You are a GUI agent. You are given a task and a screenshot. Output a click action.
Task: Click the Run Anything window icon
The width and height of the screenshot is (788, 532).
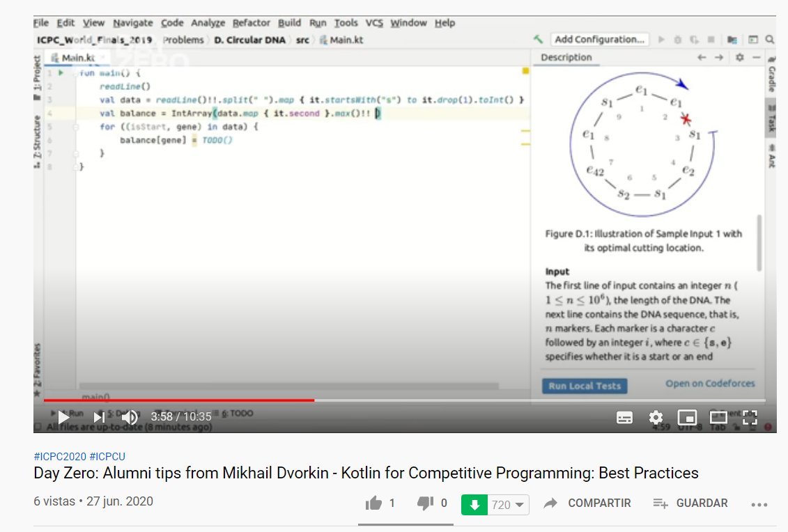[x=753, y=39]
